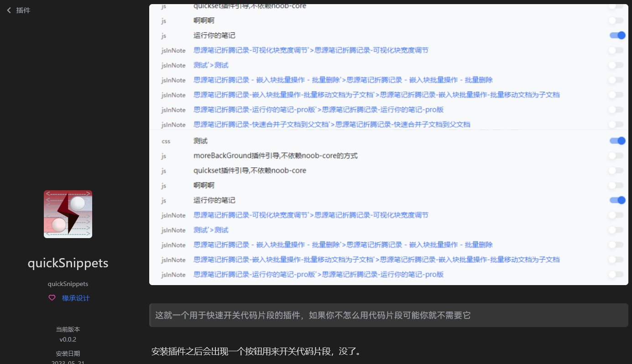Turn off the css 测试 snippet toggle

(x=617, y=140)
